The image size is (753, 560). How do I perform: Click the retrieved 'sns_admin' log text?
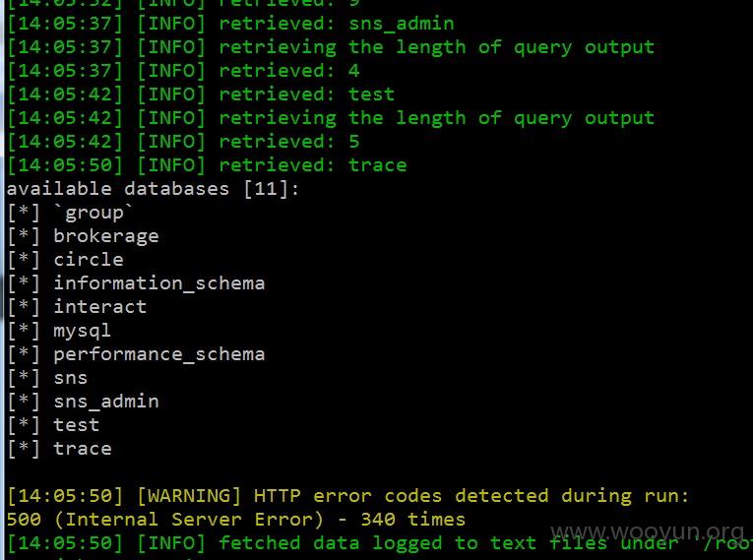(x=402, y=24)
